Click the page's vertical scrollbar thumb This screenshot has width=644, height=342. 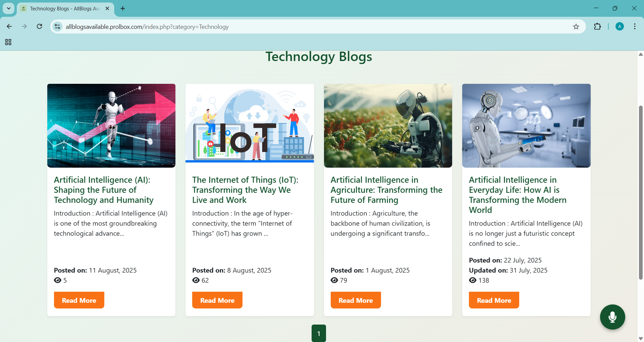point(641,193)
